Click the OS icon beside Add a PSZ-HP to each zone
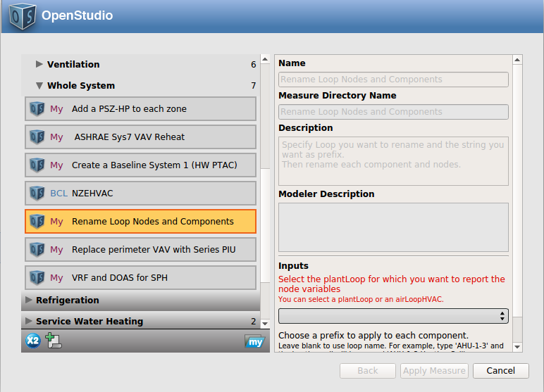 [x=37, y=109]
